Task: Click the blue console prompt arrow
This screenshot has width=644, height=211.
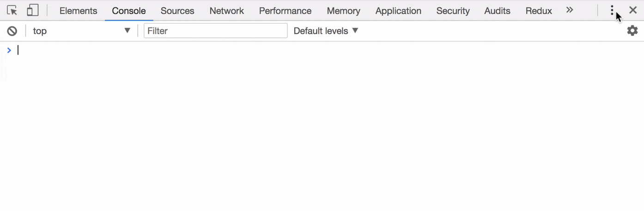Action: click(9, 50)
